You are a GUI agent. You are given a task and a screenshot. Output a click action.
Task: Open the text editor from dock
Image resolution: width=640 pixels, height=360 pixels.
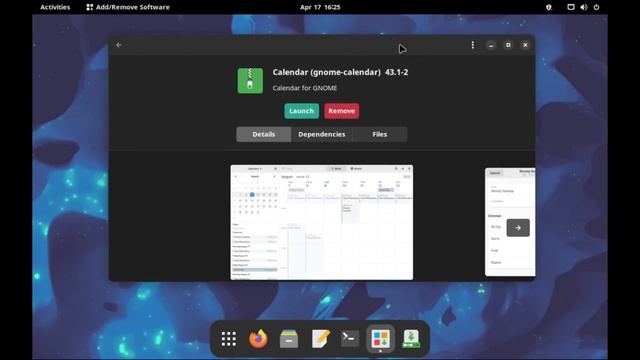320,339
